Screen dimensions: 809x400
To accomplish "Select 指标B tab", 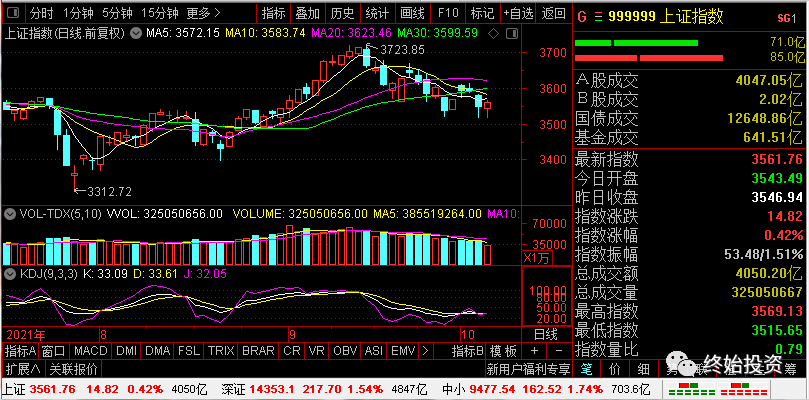I will 468,351.
